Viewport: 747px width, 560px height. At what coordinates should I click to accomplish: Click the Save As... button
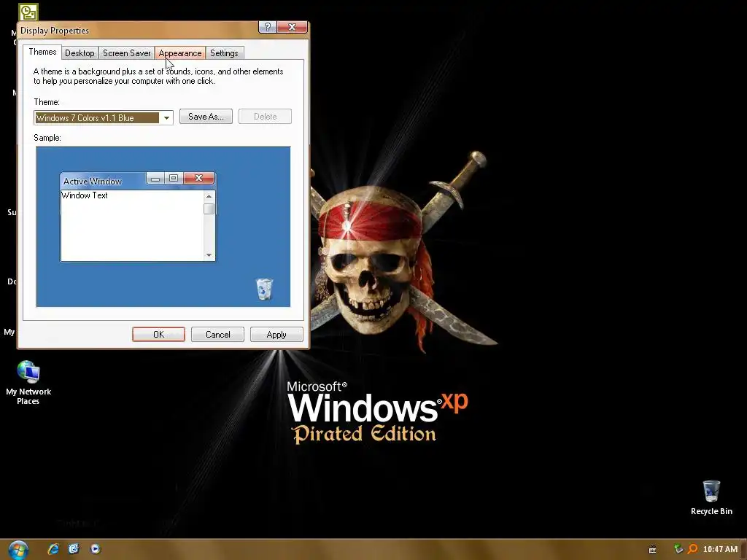206,116
